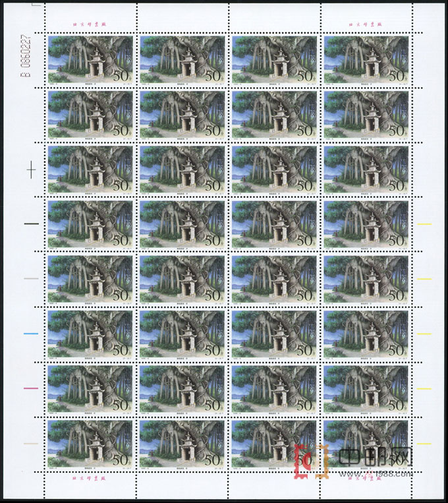Screen dimensions: 448x503
Task: Choose the second stamp in the third row
Action: [181, 171]
